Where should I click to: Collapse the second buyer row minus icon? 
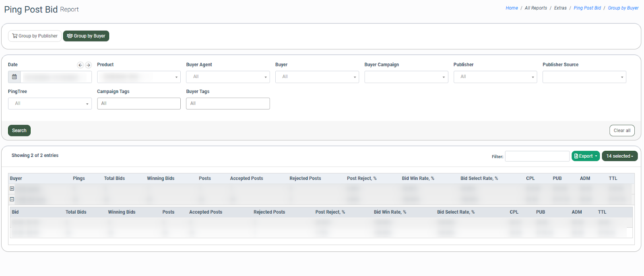tap(12, 199)
